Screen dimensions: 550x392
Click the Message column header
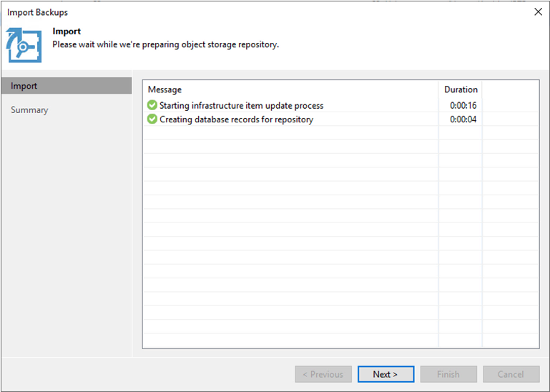coord(164,89)
